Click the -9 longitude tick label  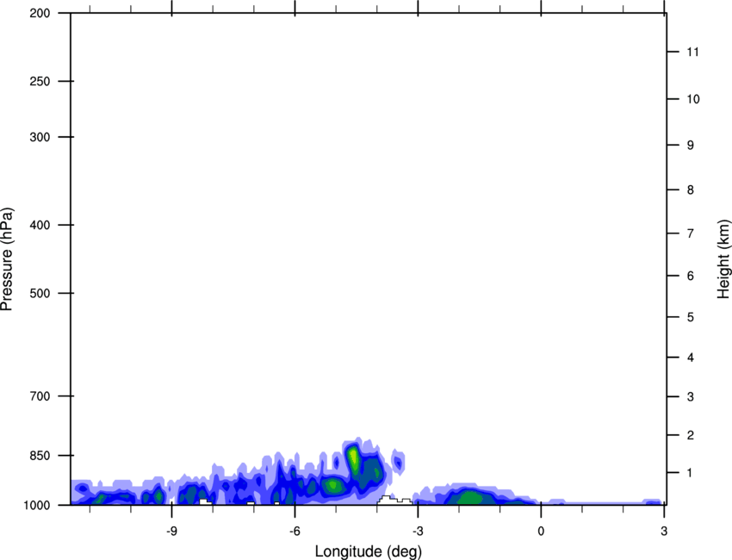click(171, 531)
